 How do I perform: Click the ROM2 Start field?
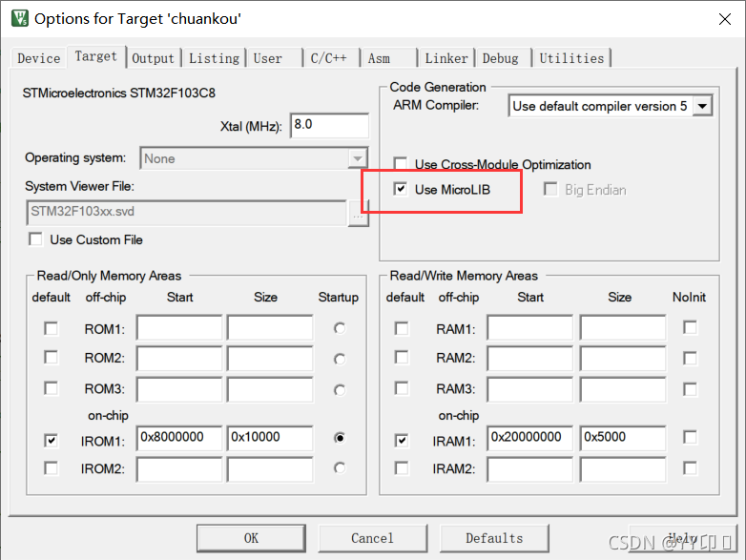click(179, 359)
